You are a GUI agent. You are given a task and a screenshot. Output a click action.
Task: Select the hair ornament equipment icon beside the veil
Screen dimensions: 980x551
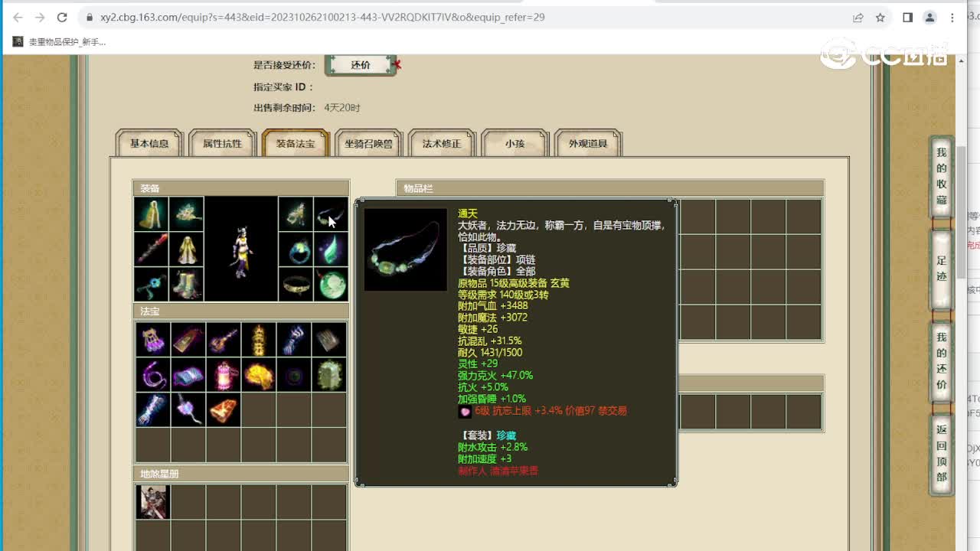click(x=186, y=214)
